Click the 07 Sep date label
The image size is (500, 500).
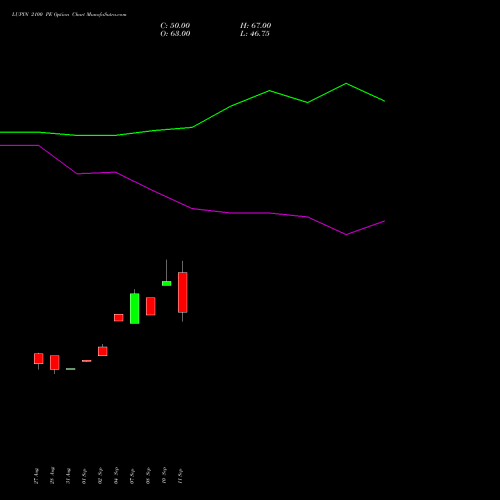point(132,476)
